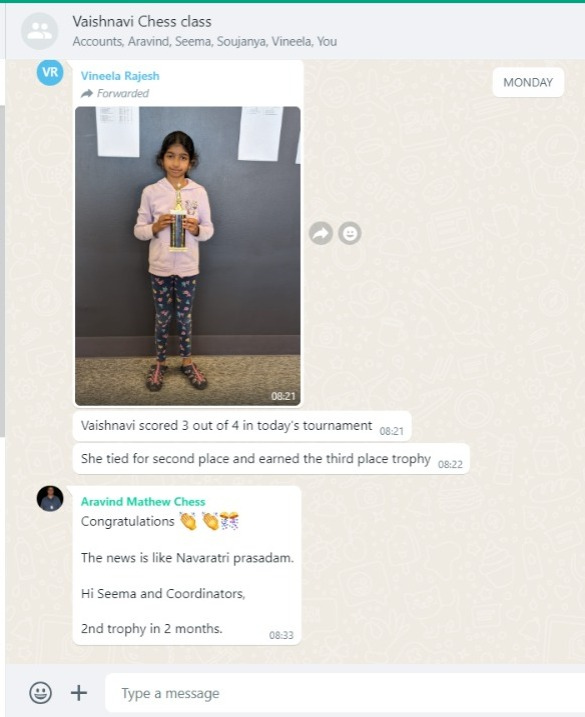Click the 08:21 timestamp on the photo
This screenshot has height=717, width=585.
(x=283, y=396)
